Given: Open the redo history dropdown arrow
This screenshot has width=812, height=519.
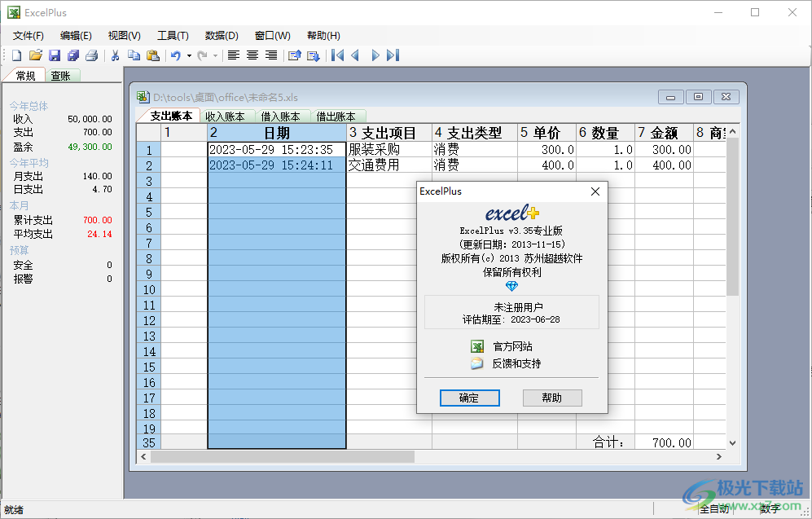Looking at the screenshot, I should click(216, 56).
